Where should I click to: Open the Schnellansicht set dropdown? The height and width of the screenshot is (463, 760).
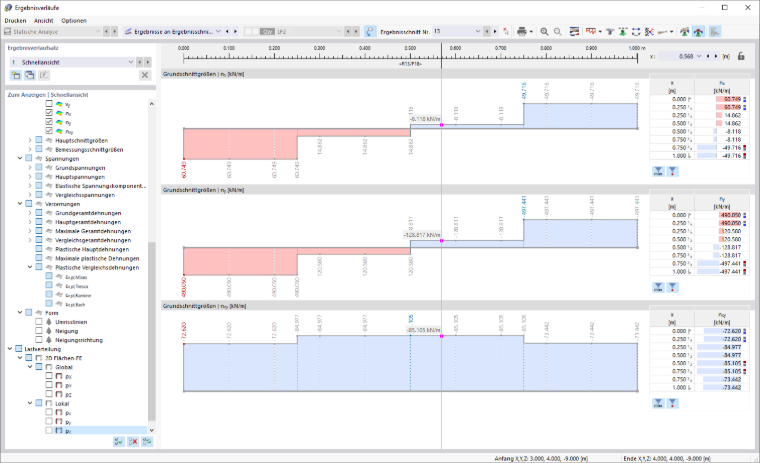pyautogui.click(x=130, y=62)
